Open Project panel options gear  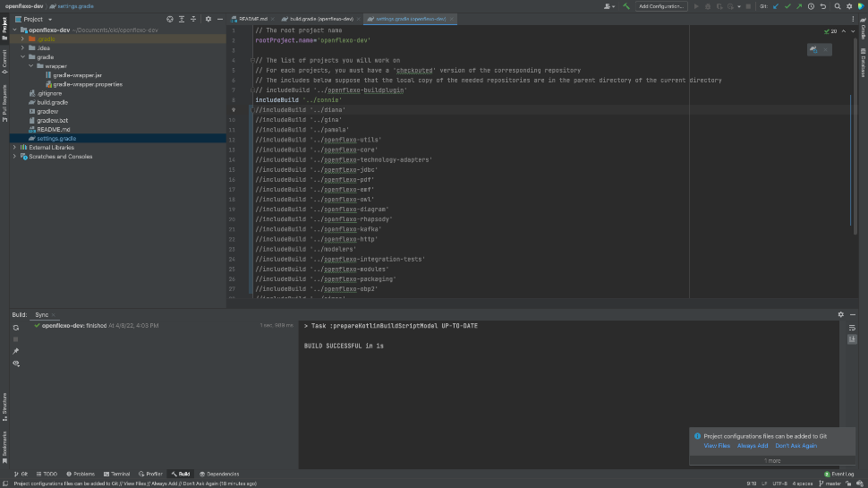pos(208,19)
